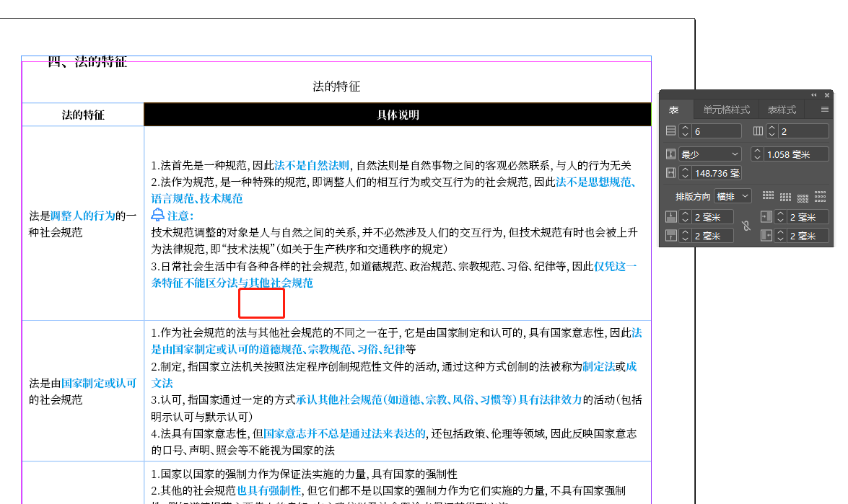Click the header cell 法的特征
848x504 pixels.
click(83, 115)
